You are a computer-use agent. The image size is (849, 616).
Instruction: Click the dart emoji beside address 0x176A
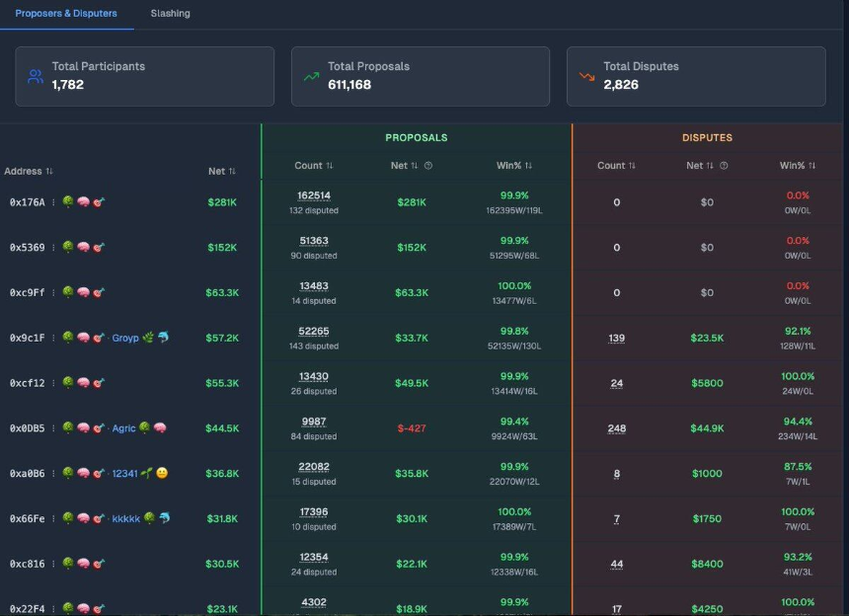[97, 201]
